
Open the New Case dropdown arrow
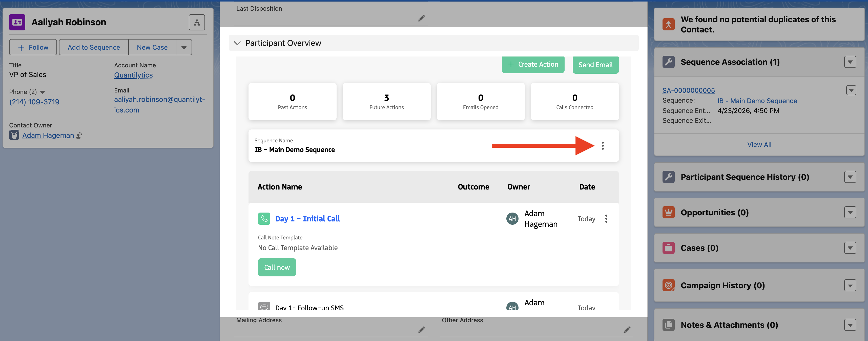click(184, 47)
